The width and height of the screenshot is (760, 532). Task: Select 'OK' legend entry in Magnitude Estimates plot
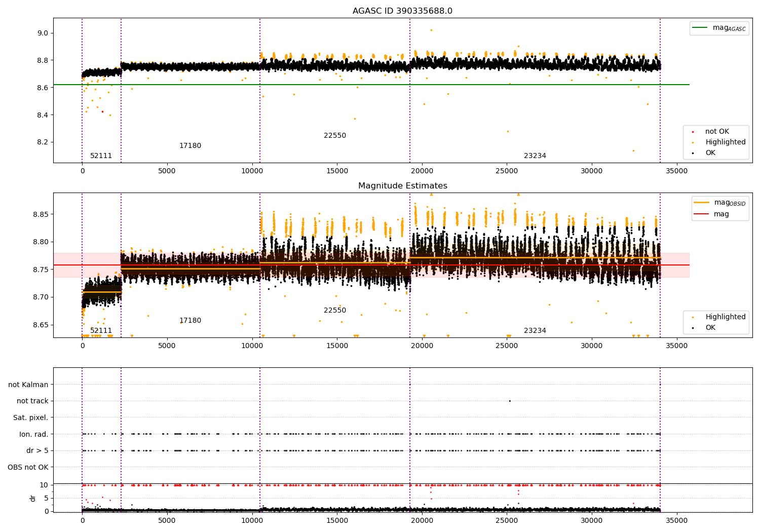pyautogui.click(x=710, y=328)
